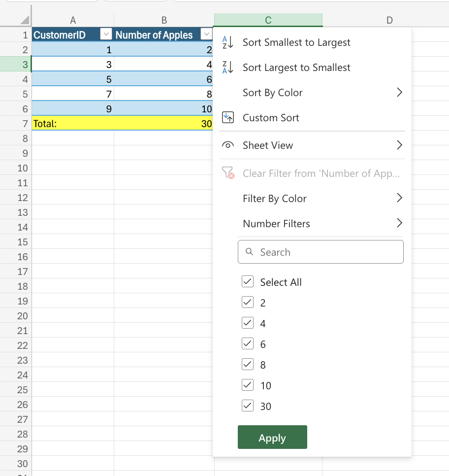Click the Custom Sort icon
Viewport: 449px width, 476px height.
click(228, 118)
